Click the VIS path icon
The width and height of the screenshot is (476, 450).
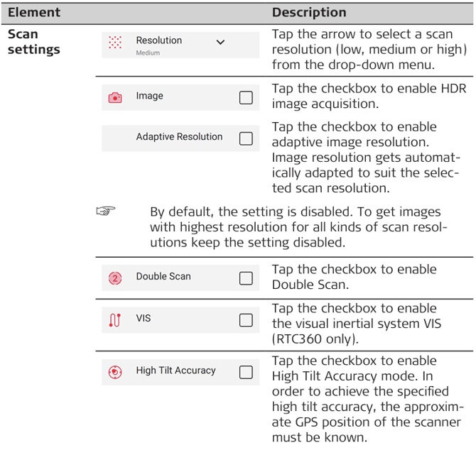click(x=115, y=320)
